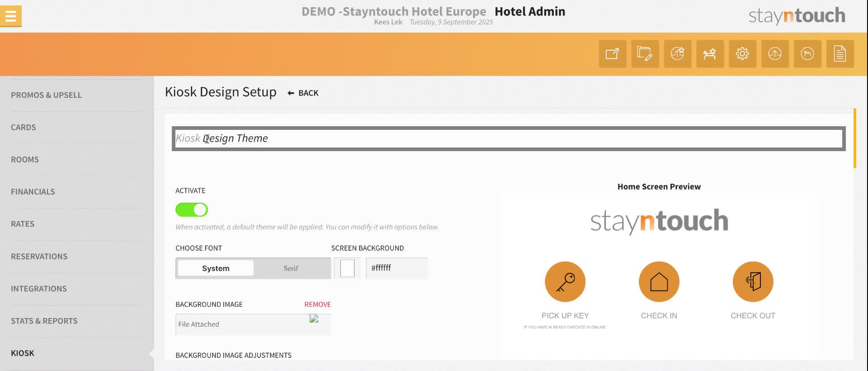Screen dimensions: 868x371
Task: Click the 'When activated' help text
Action: click(307, 227)
